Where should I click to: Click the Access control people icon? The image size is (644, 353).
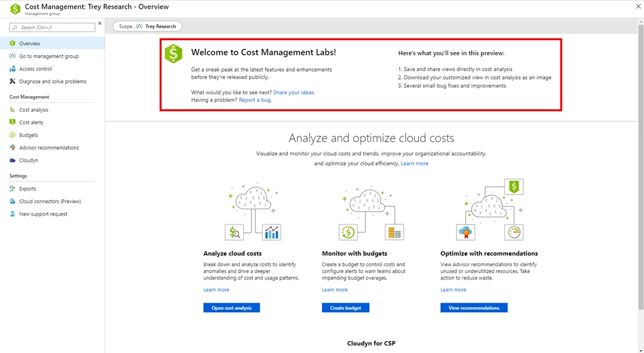point(13,69)
